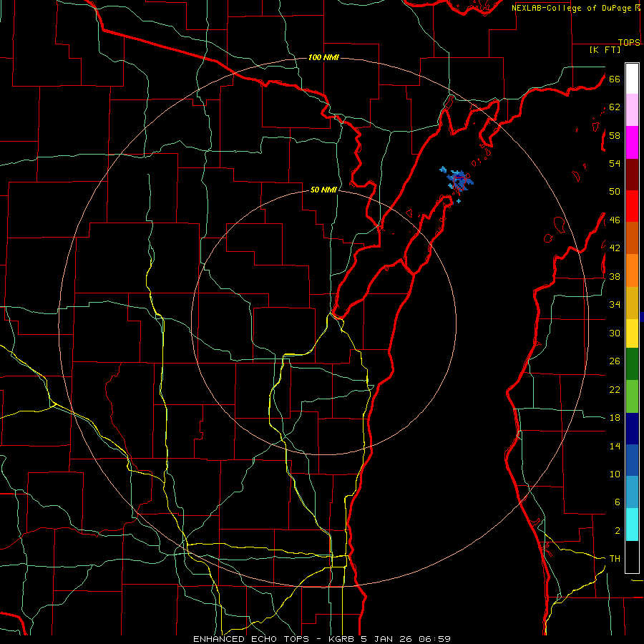Click the legend value 38
Viewport: 644px width, 644px height.
coord(615,276)
